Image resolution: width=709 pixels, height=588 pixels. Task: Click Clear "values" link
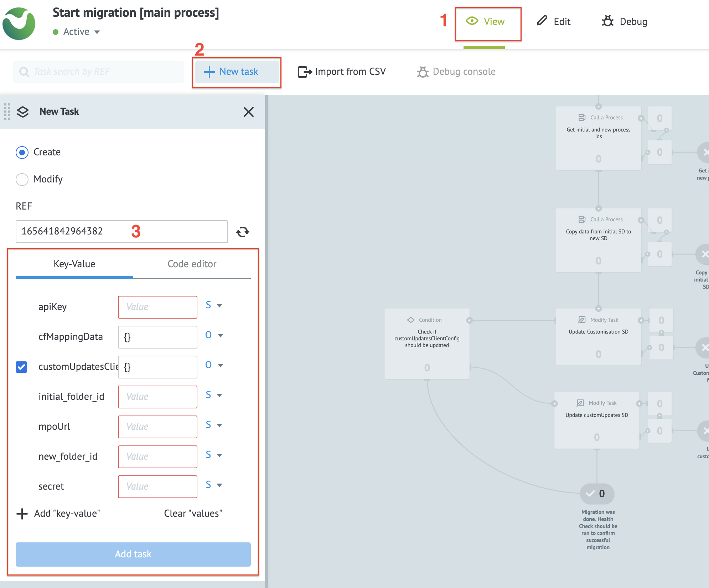[193, 514]
